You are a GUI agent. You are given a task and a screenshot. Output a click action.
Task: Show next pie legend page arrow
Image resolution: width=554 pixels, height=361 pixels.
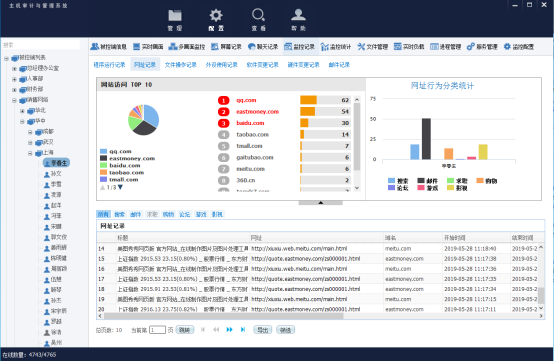(120, 187)
